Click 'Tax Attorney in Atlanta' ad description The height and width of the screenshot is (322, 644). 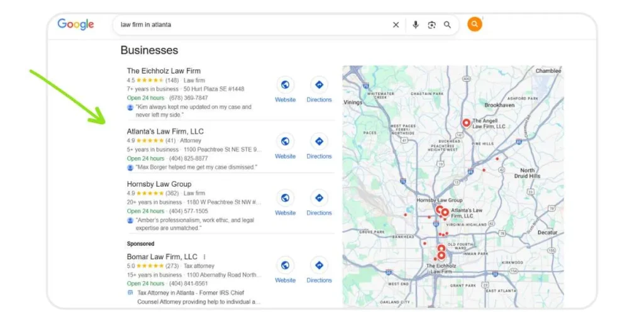(x=199, y=297)
